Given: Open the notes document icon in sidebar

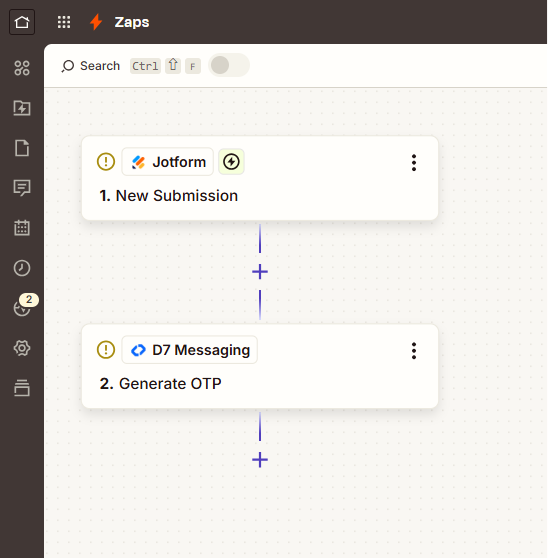Looking at the screenshot, I should pyautogui.click(x=22, y=148).
